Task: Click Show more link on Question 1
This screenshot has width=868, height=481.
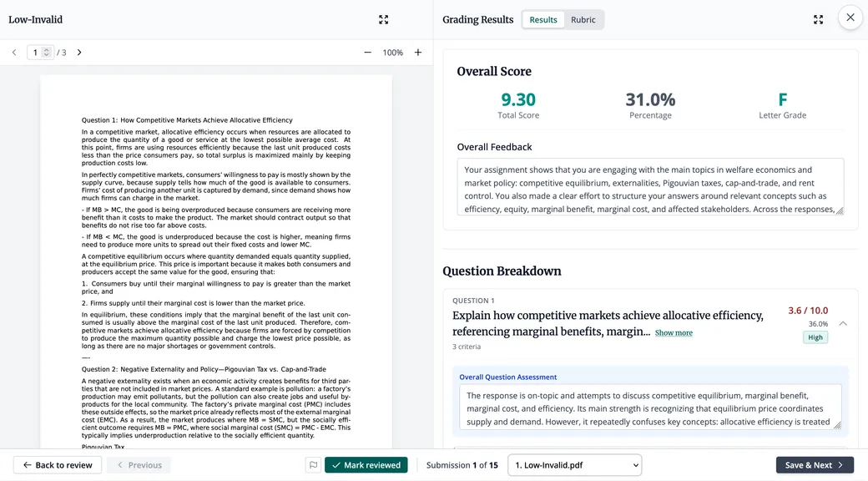Action: point(674,333)
